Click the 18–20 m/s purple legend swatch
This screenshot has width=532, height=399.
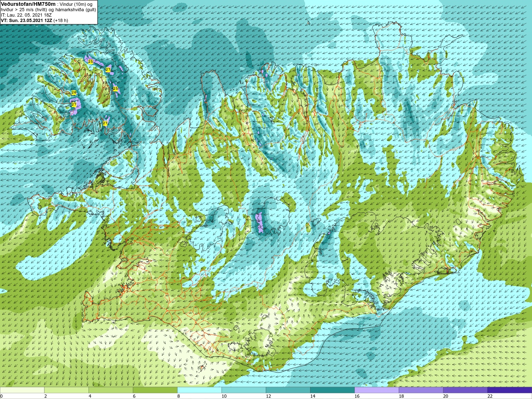pyautogui.click(x=421, y=390)
